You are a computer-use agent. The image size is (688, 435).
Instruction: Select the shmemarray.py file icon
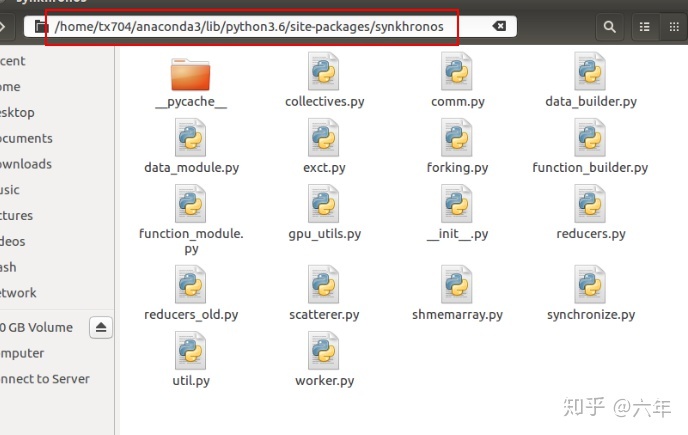(x=457, y=284)
